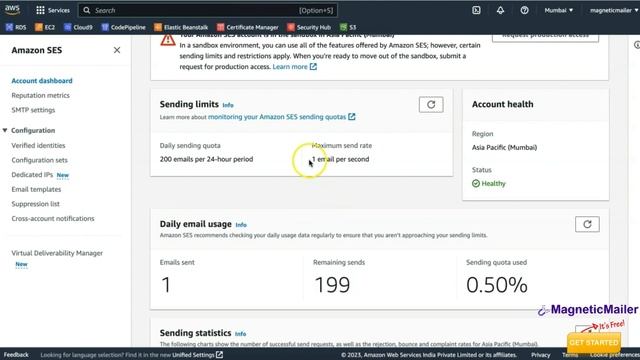Open the Certificate Manager favorite shortcut
The height and width of the screenshot is (360, 640).
(x=247, y=27)
